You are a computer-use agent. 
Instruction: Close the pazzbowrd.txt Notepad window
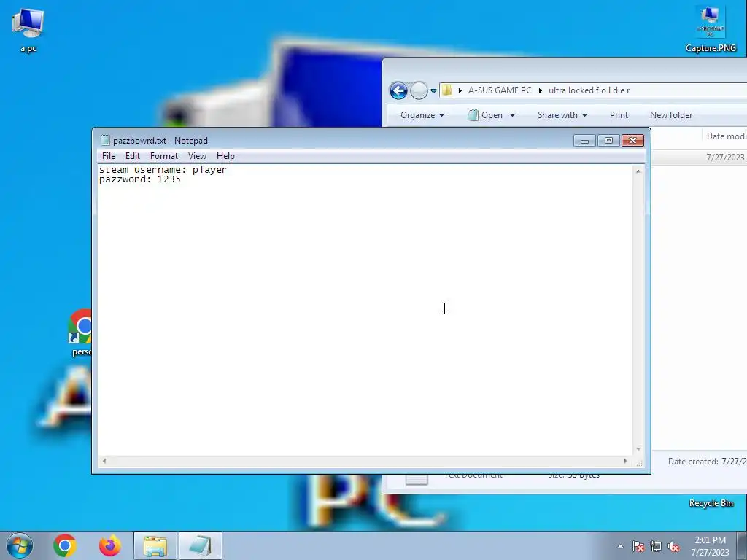click(632, 141)
